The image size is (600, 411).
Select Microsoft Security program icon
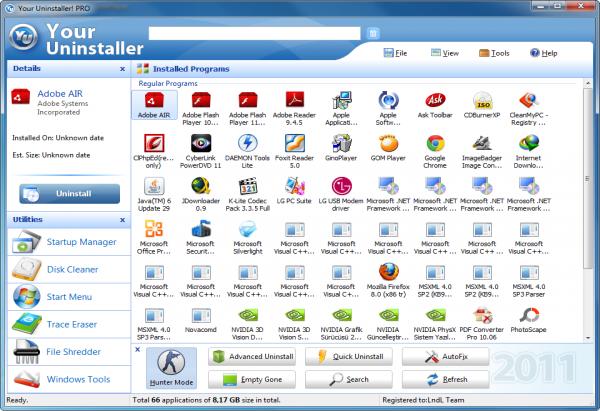pyautogui.click(x=201, y=237)
